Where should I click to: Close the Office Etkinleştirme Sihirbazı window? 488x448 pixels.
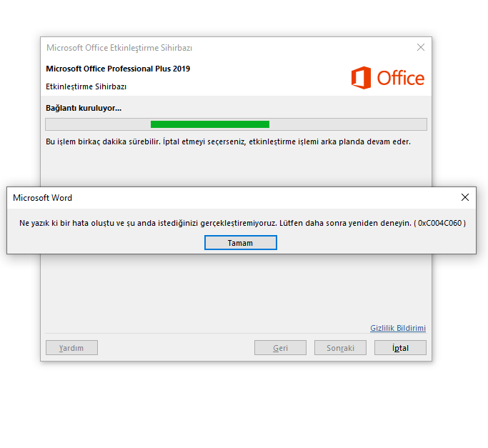pos(420,47)
